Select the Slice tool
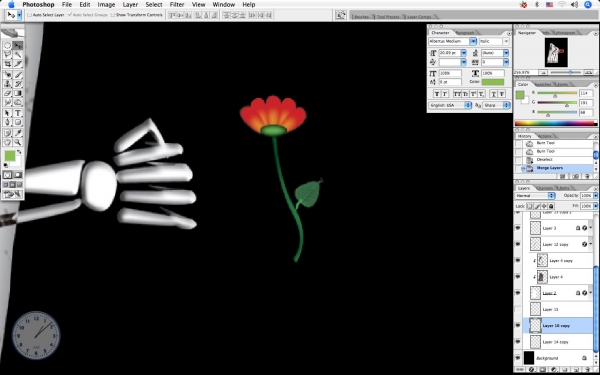This screenshot has height=375, width=600. point(18,64)
